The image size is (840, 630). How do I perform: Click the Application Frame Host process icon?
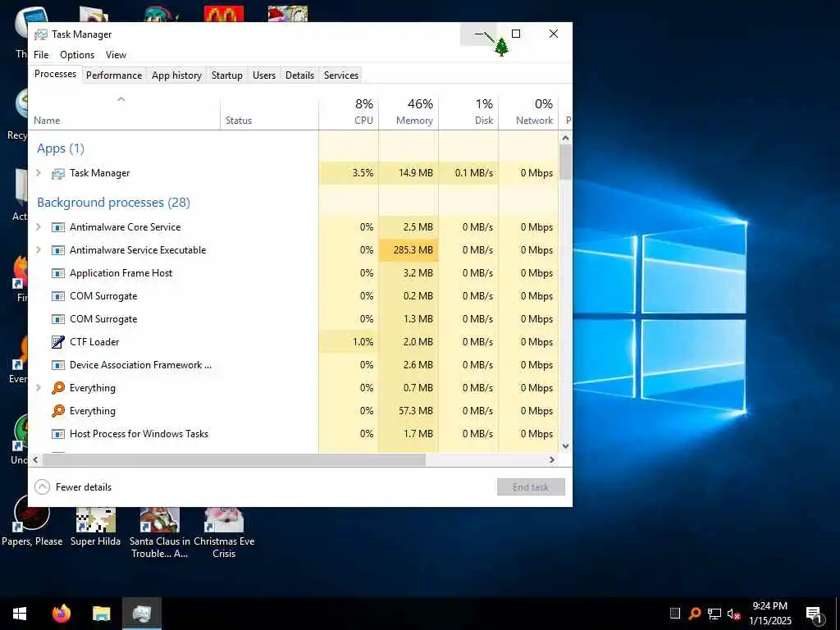click(x=58, y=273)
